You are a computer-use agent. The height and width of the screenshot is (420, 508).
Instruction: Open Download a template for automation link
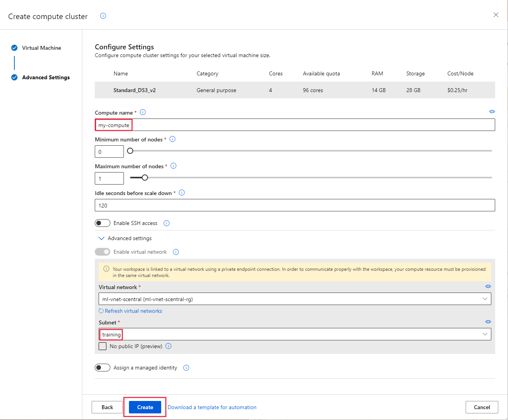click(x=212, y=407)
